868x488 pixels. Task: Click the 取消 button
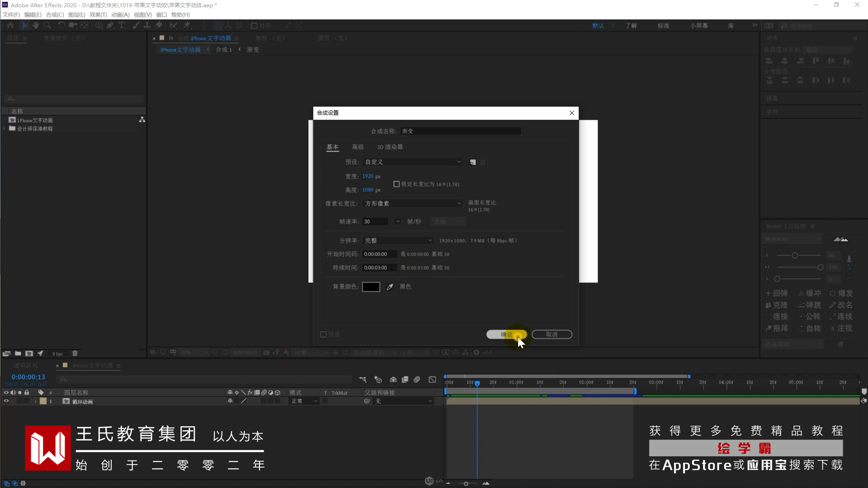[552, 335]
